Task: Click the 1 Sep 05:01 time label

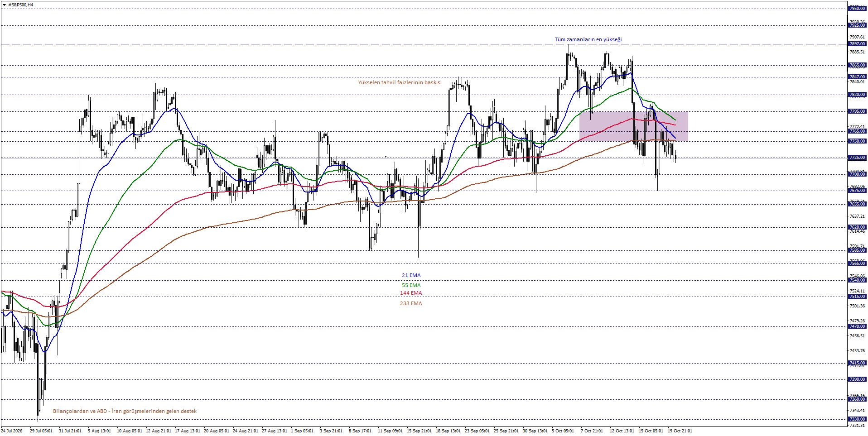Action: click(x=302, y=431)
